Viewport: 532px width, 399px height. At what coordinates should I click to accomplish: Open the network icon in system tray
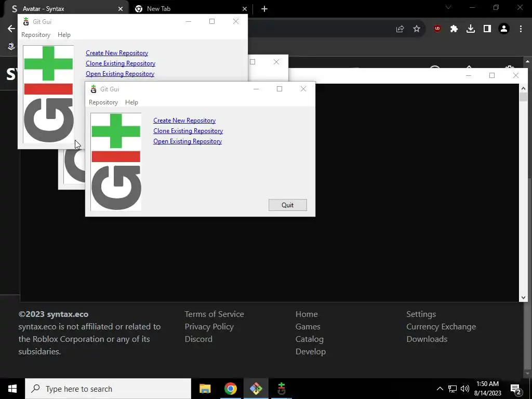[x=453, y=389]
